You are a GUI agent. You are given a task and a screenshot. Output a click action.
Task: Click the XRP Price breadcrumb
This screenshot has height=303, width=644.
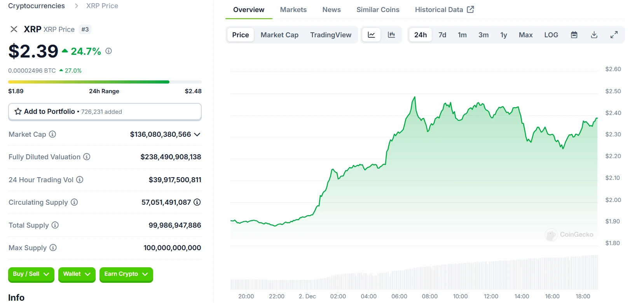(x=102, y=6)
